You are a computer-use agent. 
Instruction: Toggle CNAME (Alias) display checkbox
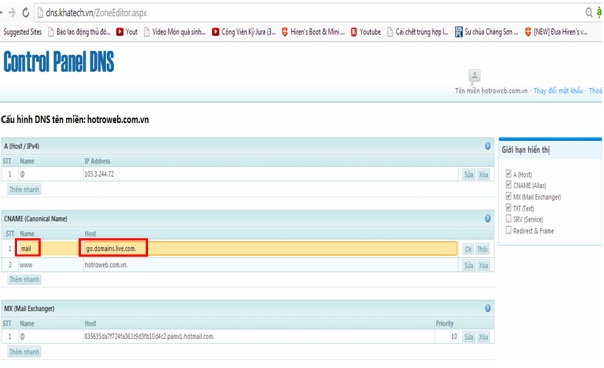coord(508,185)
